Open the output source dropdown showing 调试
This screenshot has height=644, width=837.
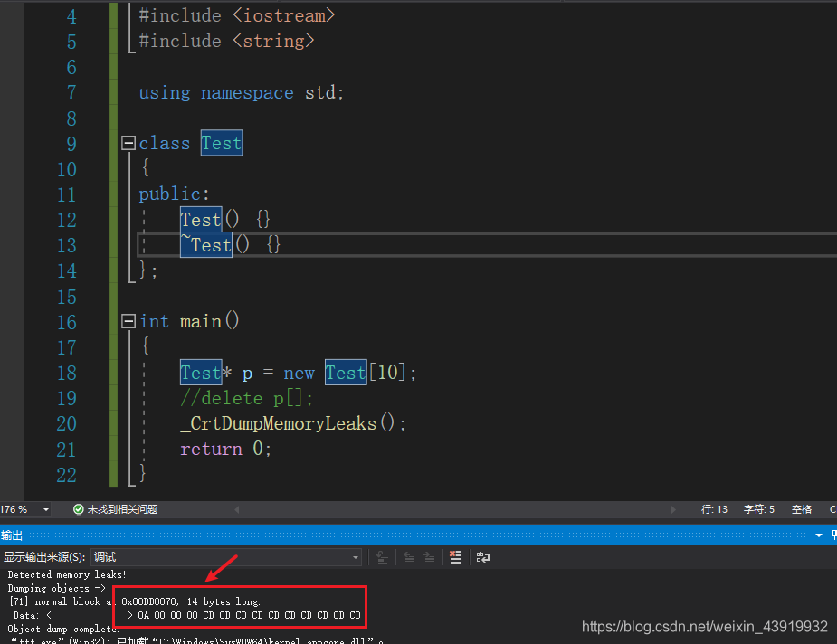pyautogui.click(x=226, y=557)
